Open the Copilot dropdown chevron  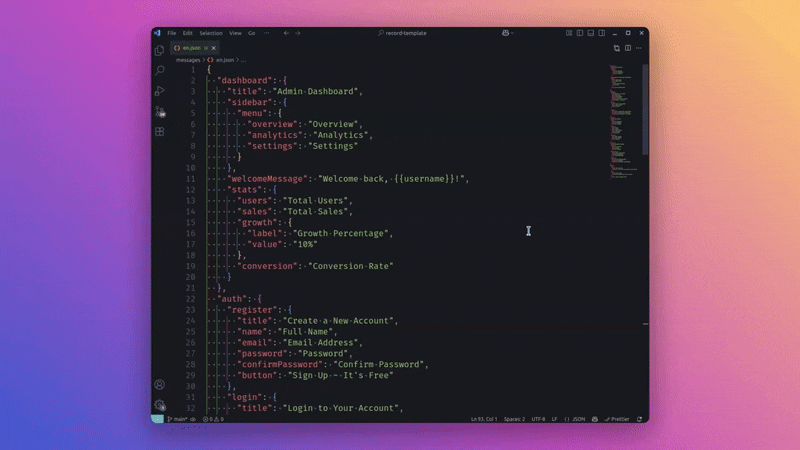(512, 33)
